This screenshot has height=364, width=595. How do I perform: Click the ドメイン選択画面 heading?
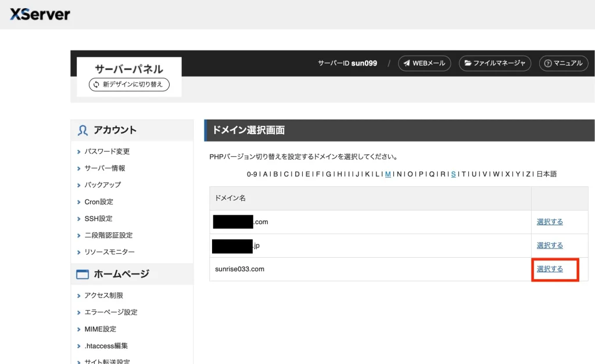[x=249, y=130]
